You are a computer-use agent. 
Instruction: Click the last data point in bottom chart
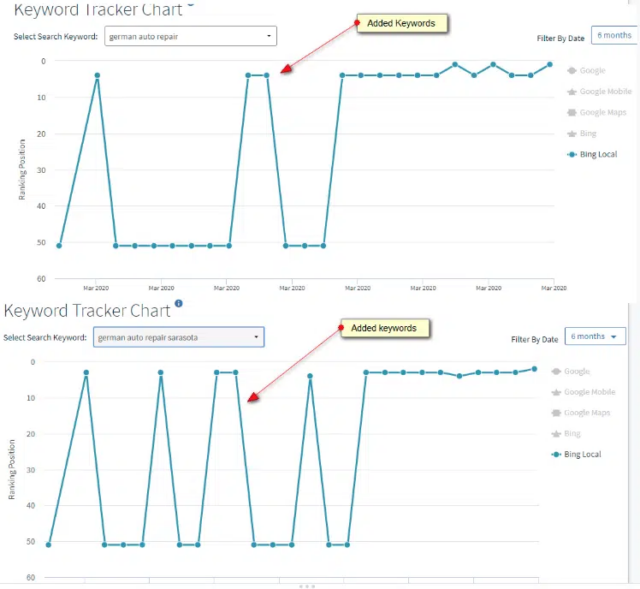(534, 369)
